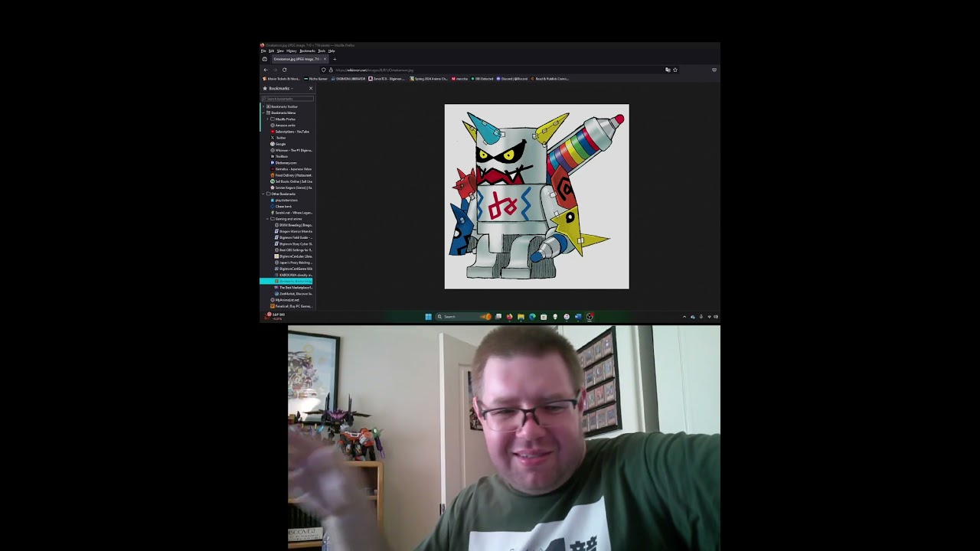Open Google sidebar bookmark
The width and height of the screenshot is (980, 551).
(279, 144)
